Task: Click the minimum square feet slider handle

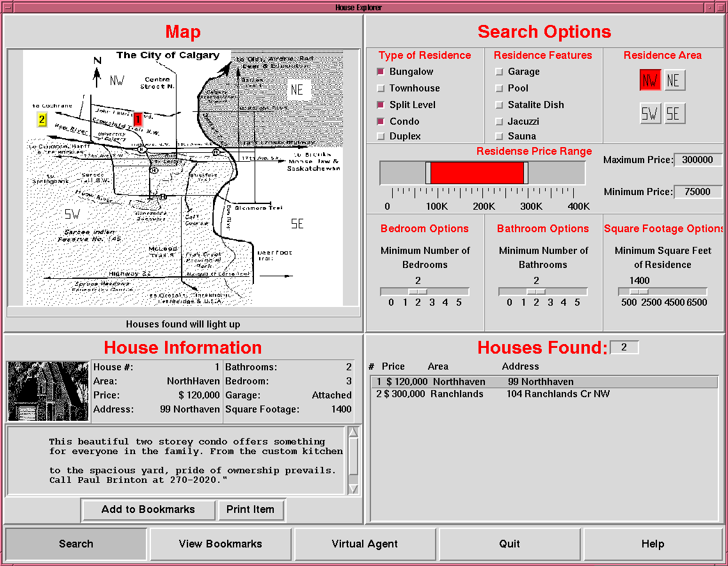Action: [639, 292]
